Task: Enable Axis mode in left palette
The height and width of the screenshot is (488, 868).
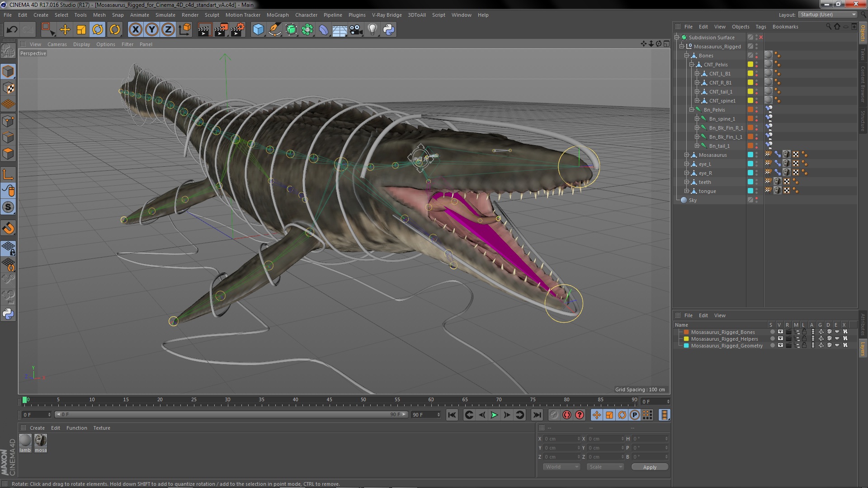Action: (8, 174)
